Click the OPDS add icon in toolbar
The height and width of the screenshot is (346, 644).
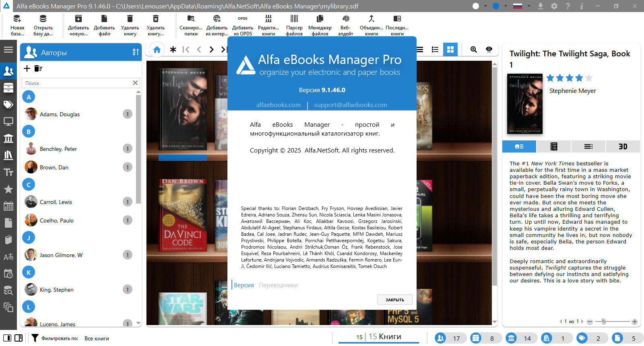click(243, 25)
